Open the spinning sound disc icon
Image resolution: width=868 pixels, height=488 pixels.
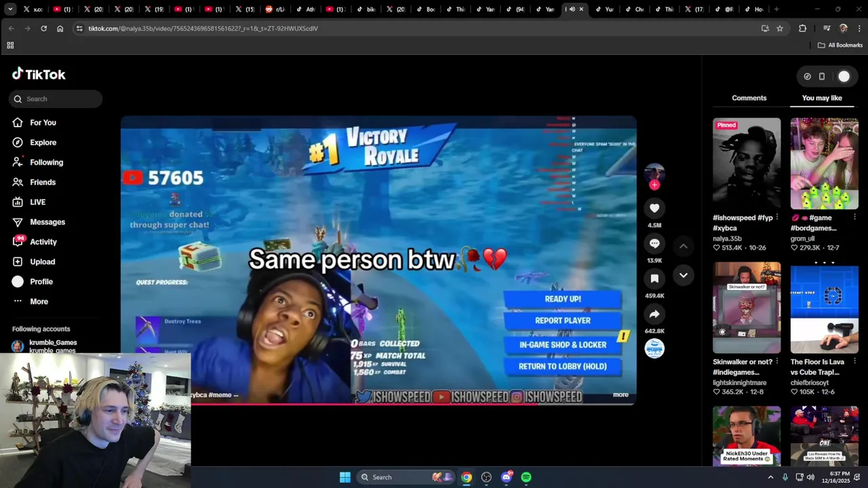point(654,348)
